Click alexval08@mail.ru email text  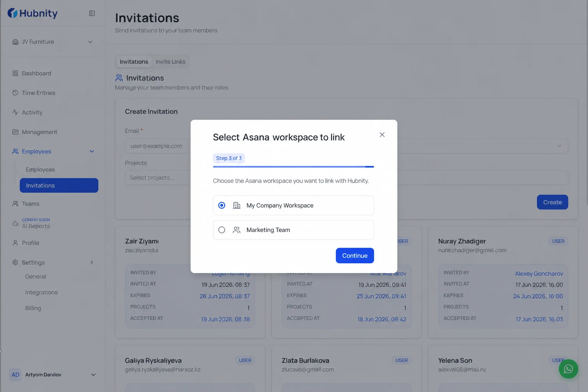(462, 369)
